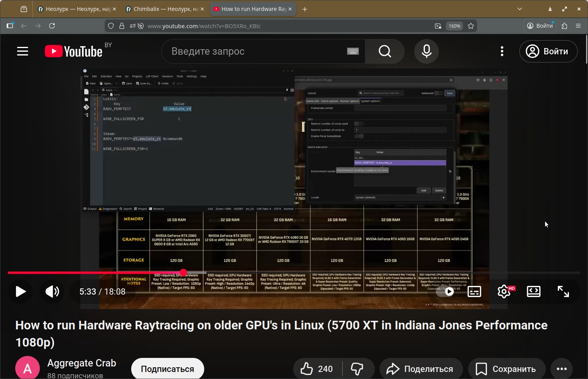Bookmark this page with the star
588x379 pixels.
[x=471, y=26]
